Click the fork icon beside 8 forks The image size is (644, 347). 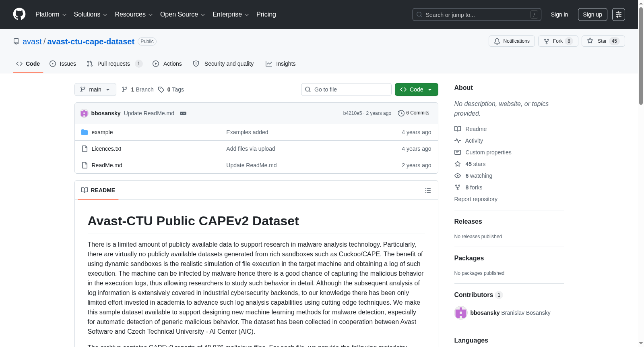458,187
